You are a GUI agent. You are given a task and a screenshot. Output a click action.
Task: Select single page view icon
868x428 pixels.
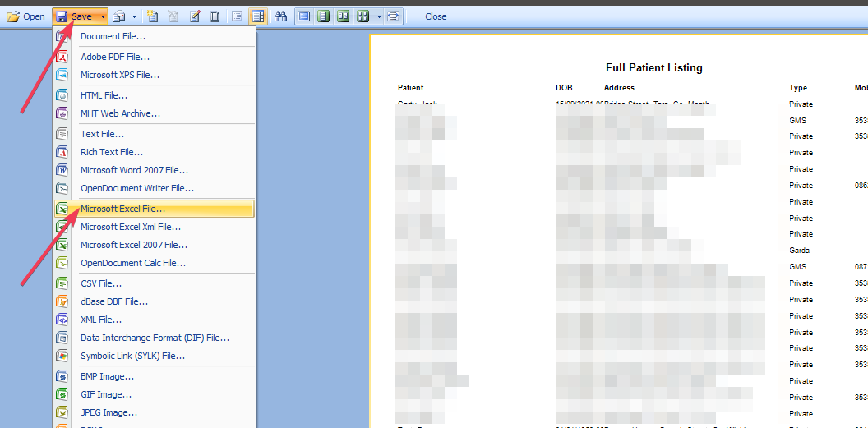point(303,16)
